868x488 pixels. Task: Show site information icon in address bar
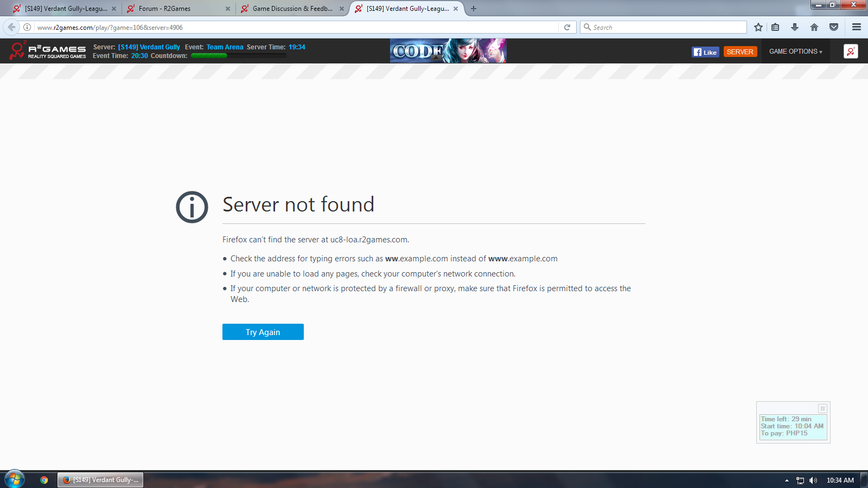27,27
